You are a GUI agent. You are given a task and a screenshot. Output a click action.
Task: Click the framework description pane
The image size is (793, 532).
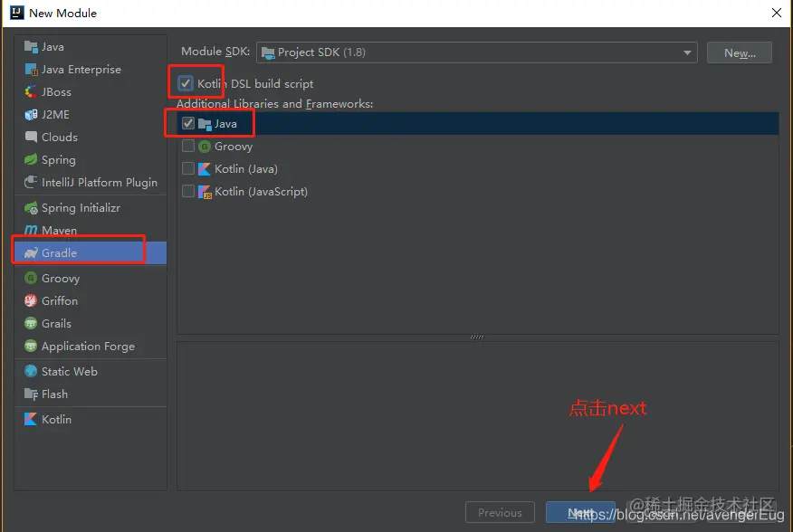pos(477,415)
